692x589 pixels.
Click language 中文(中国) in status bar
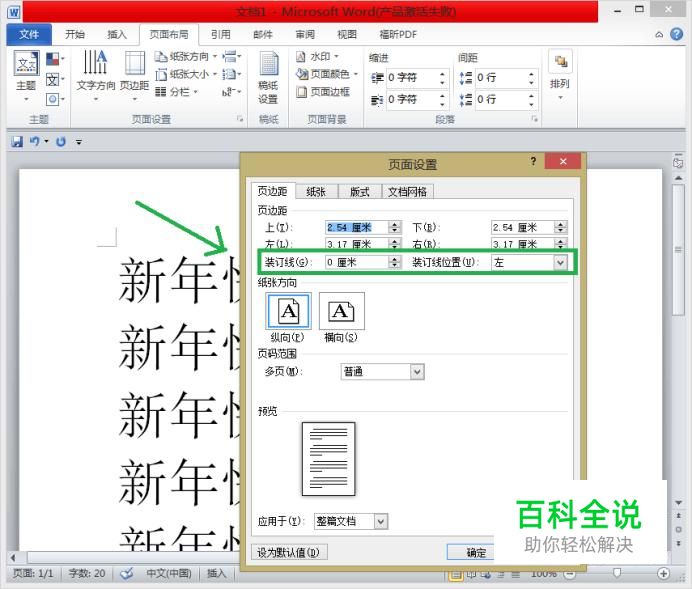coord(169,573)
